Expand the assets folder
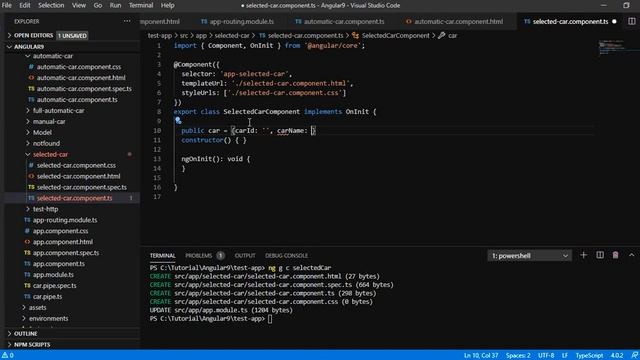Screen dimensions: 640x360 pos(37,307)
